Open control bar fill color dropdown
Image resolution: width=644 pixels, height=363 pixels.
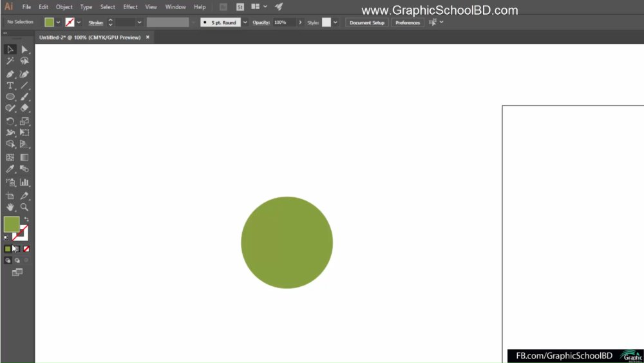tap(58, 23)
